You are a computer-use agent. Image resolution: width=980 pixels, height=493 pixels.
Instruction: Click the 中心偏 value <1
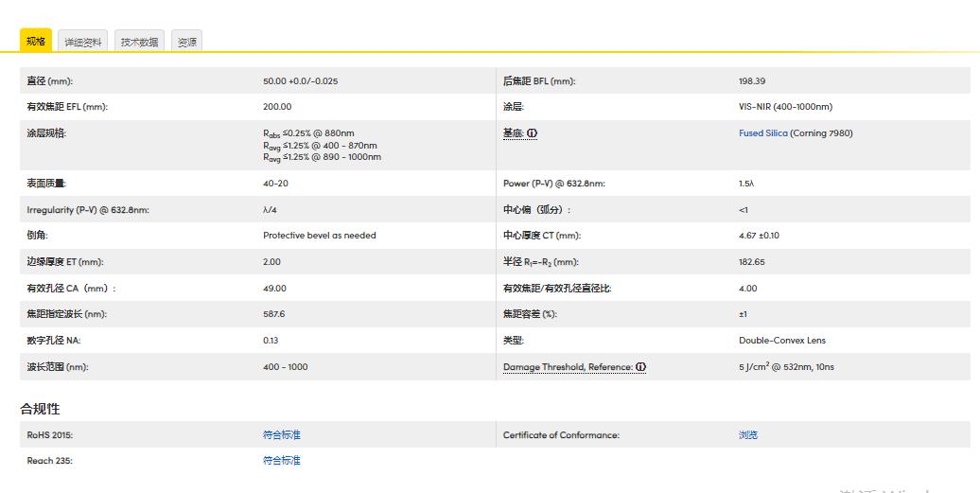744,210
